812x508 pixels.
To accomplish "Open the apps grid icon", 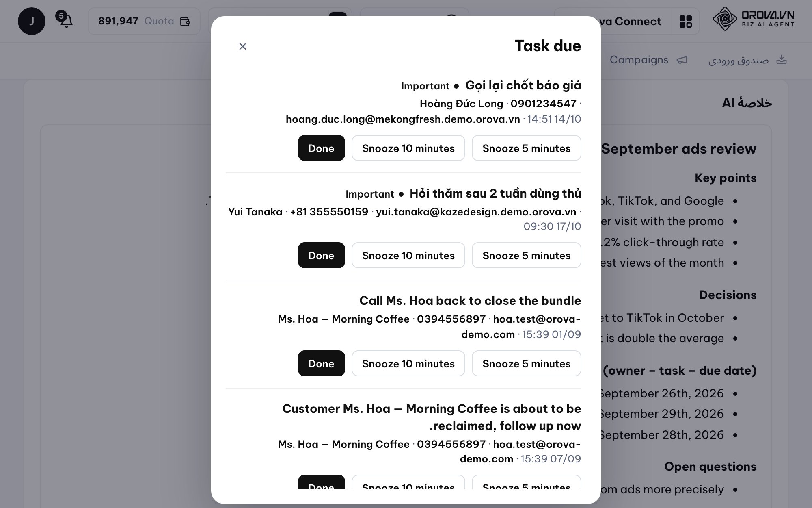I will coord(686,21).
